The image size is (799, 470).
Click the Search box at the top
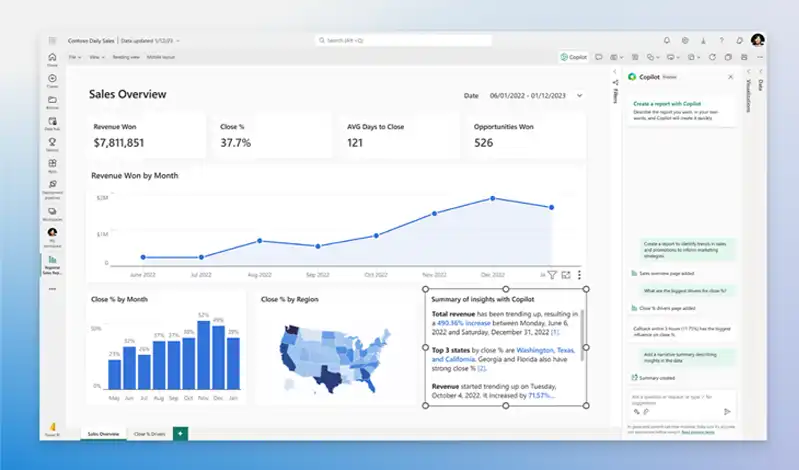(x=403, y=40)
